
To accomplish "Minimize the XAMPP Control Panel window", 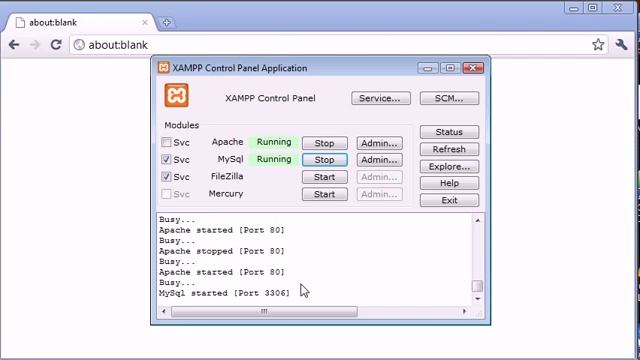I will coord(427,68).
